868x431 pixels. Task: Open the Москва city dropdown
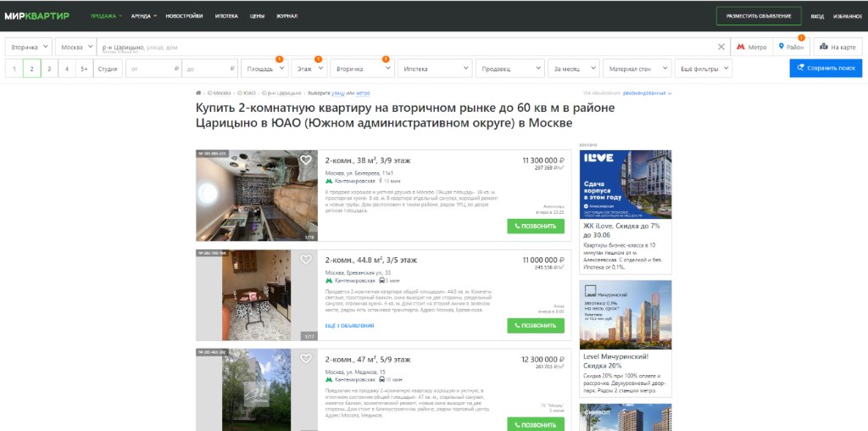[75, 48]
